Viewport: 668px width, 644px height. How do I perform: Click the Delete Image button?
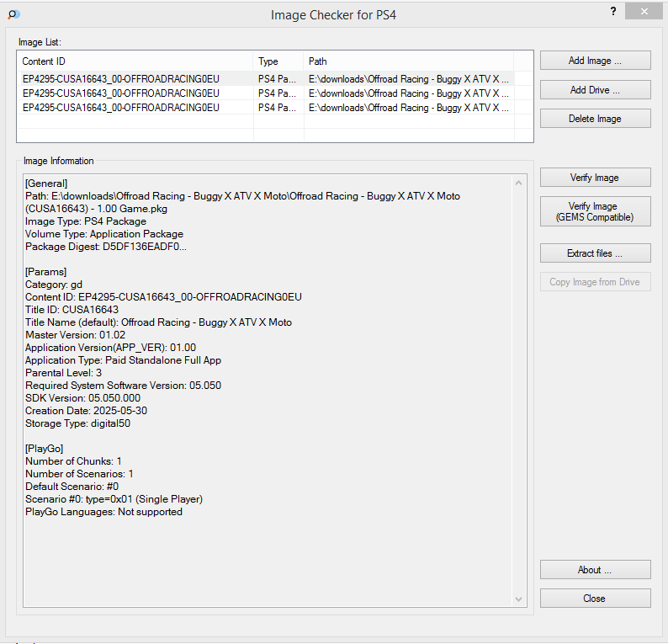[595, 119]
